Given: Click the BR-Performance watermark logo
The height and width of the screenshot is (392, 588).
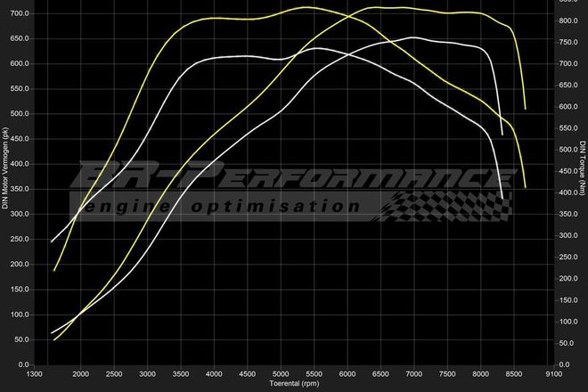Looking at the screenshot, I should coord(285,177).
